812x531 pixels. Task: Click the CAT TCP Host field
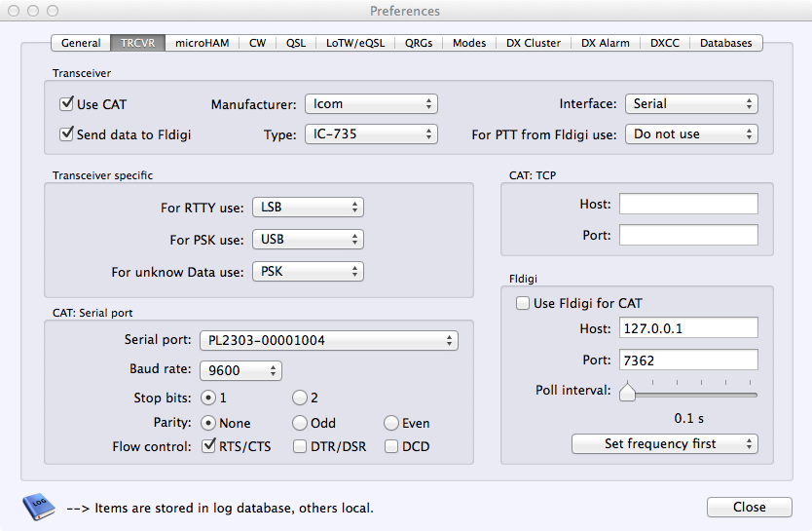[688, 204]
